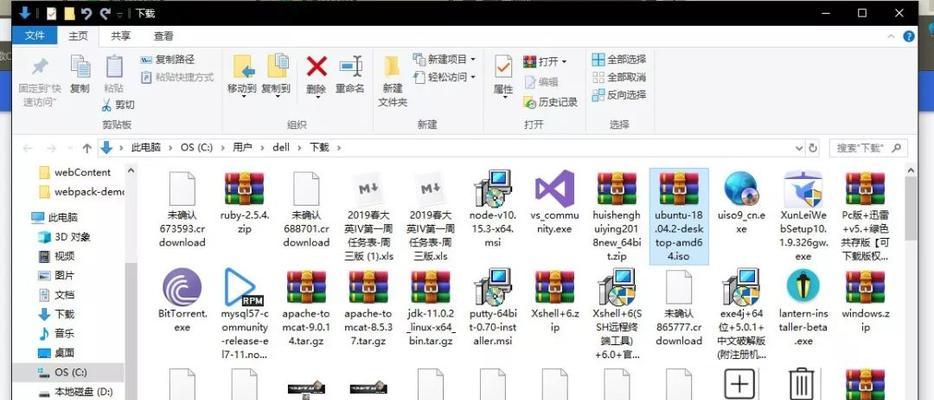Click navigation pane scroll up arrow

point(130,171)
